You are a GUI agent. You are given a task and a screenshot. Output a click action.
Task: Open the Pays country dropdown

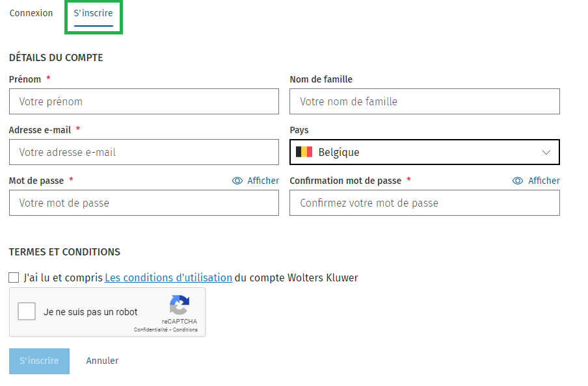click(425, 152)
